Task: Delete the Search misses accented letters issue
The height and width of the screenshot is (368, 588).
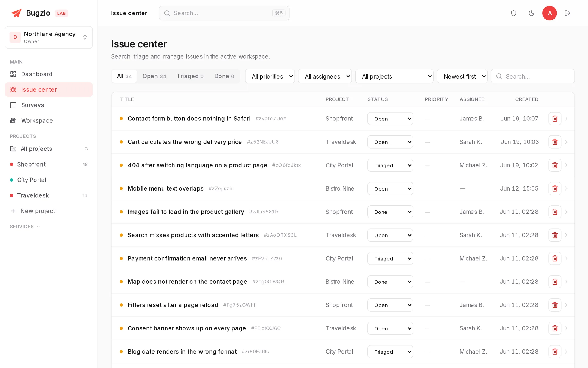Action: [555, 235]
